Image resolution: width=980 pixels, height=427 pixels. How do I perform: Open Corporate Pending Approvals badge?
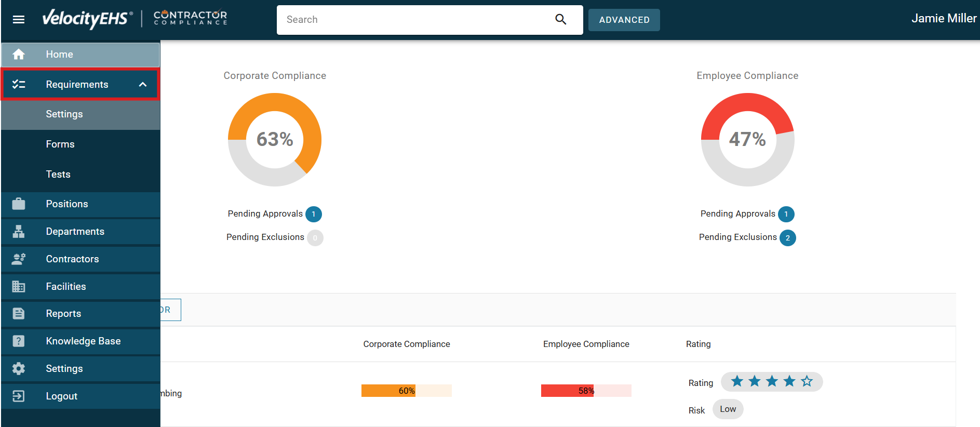(313, 214)
